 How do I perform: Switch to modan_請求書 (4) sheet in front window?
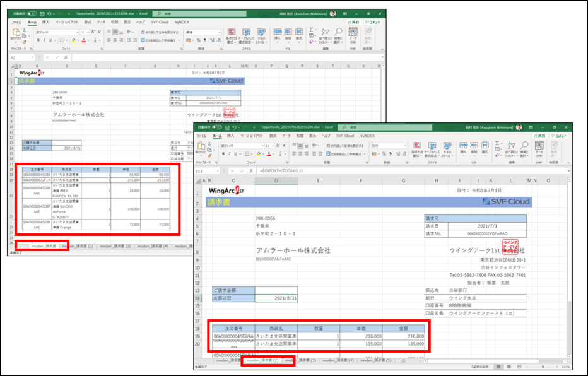click(338, 361)
